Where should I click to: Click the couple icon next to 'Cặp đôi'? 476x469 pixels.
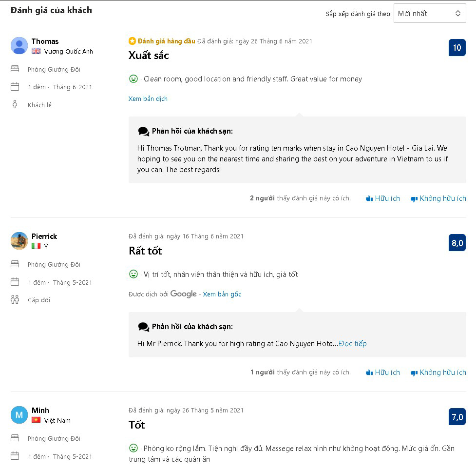click(15, 299)
